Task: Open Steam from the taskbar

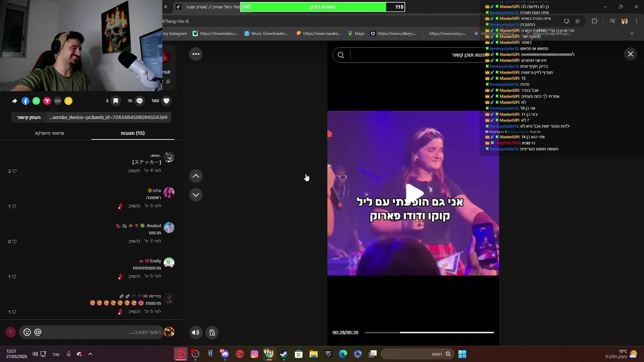Action: click(284, 354)
